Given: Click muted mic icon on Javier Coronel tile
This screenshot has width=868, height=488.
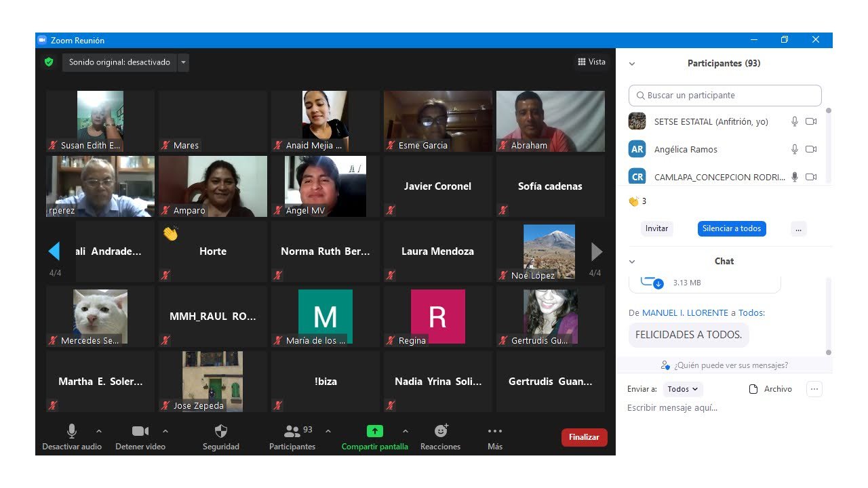Looking at the screenshot, I should pyautogui.click(x=391, y=210).
